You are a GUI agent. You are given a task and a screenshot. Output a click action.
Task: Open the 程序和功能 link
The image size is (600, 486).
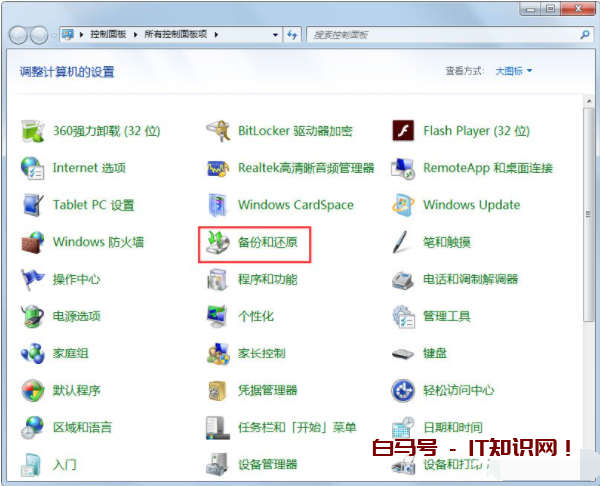pyautogui.click(x=267, y=280)
